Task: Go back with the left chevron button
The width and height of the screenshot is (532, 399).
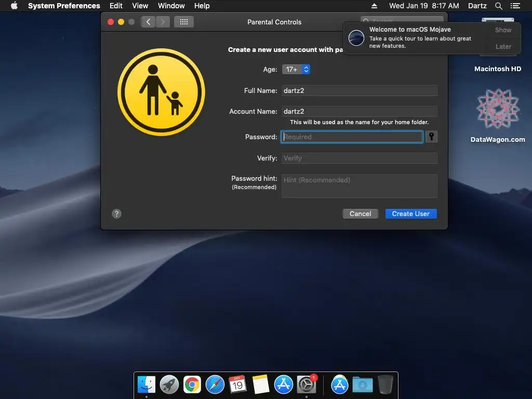Action: coord(148,22)
